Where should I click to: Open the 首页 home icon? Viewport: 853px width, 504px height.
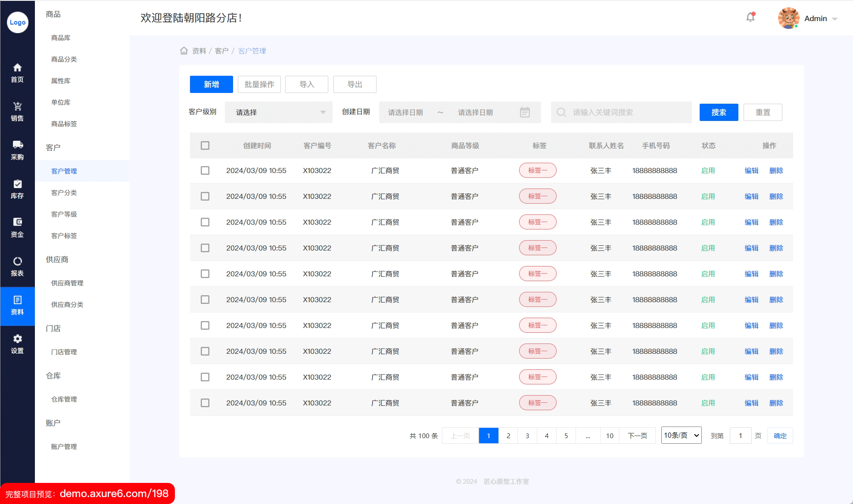pos(17,68)
